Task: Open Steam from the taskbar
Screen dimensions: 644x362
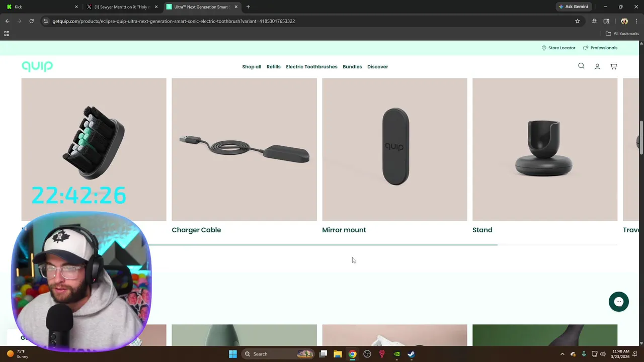Action: 411,354
